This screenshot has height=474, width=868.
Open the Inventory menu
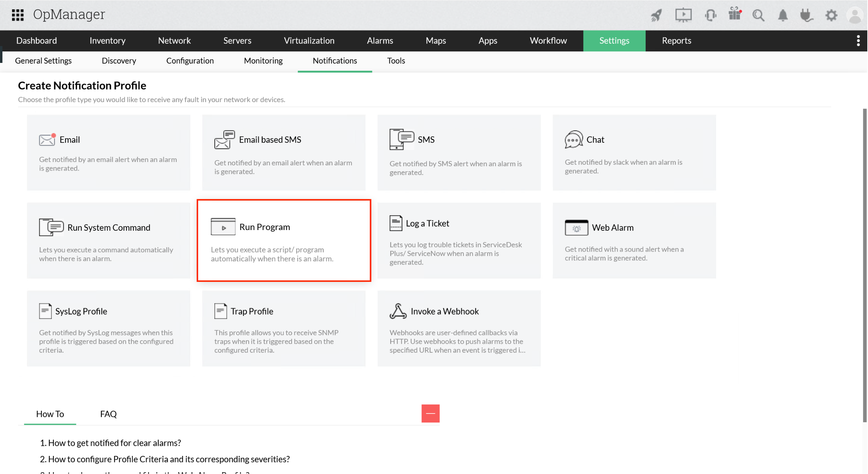(107, 41)
